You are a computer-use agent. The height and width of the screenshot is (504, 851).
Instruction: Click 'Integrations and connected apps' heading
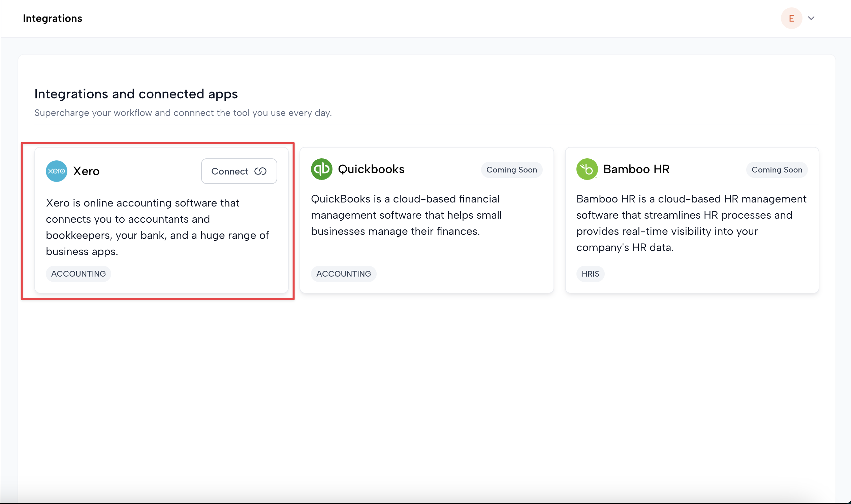coord(136,94)
